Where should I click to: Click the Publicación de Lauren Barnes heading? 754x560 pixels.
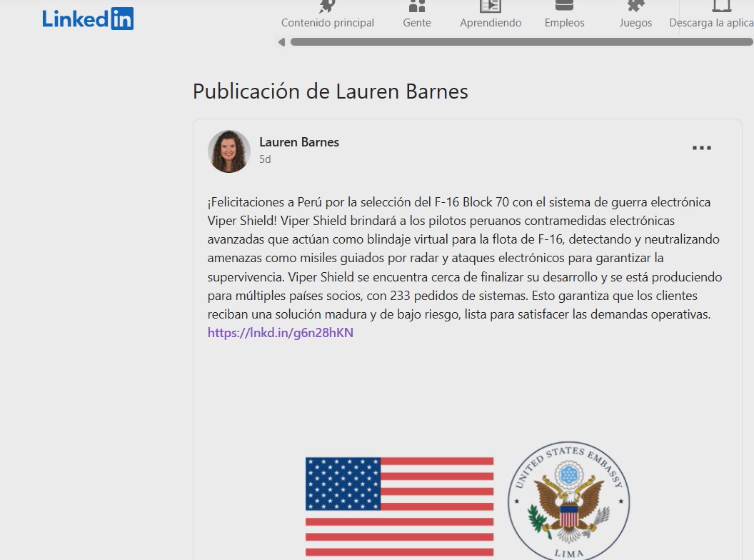tap(331, 91)
